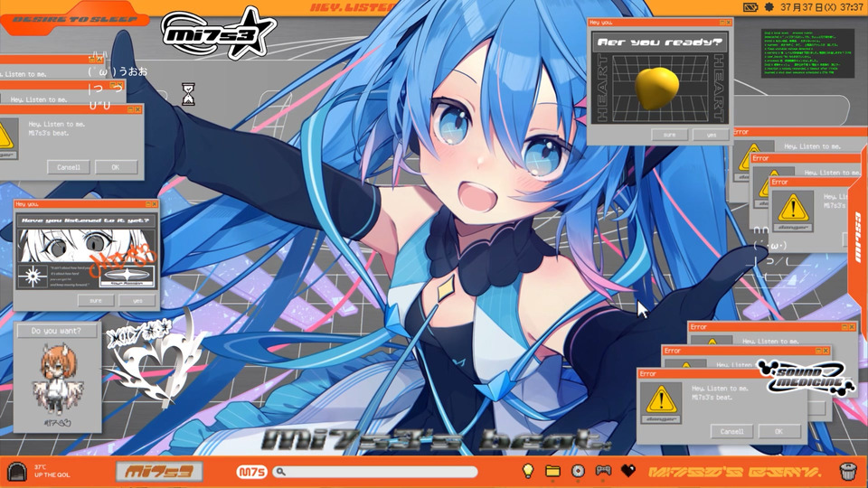Click 'sure' in the 'Aer you ready?' window
The height and width of the screenshot is (488, 868).
pyautogui.click(x=669, y=135)
